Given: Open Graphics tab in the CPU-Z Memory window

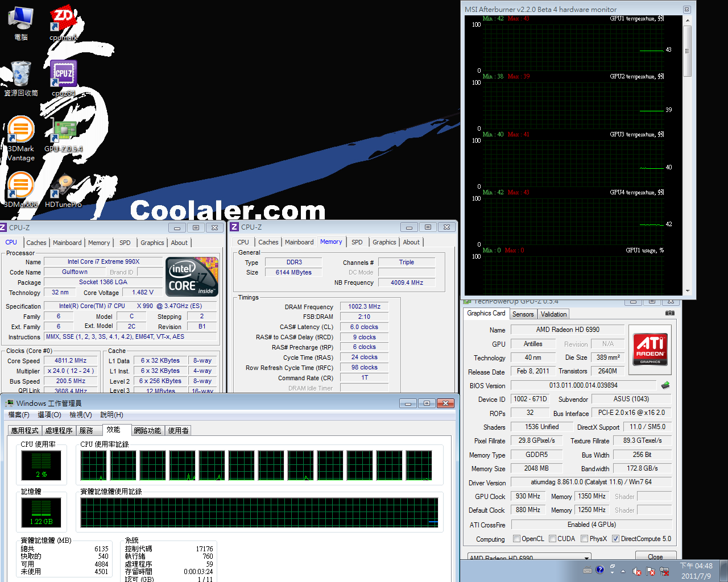Looking at the screenshot, I should coord(384,242).
